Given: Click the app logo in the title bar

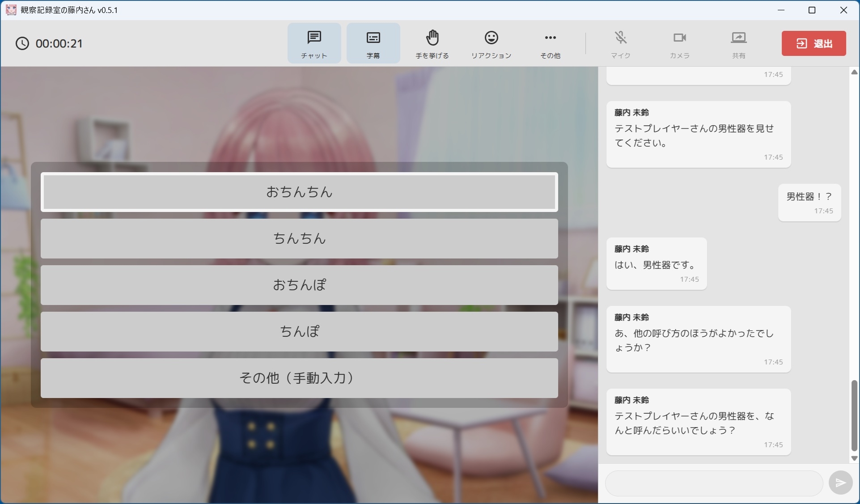Looking at the screenshot, I should click(11, 10).
